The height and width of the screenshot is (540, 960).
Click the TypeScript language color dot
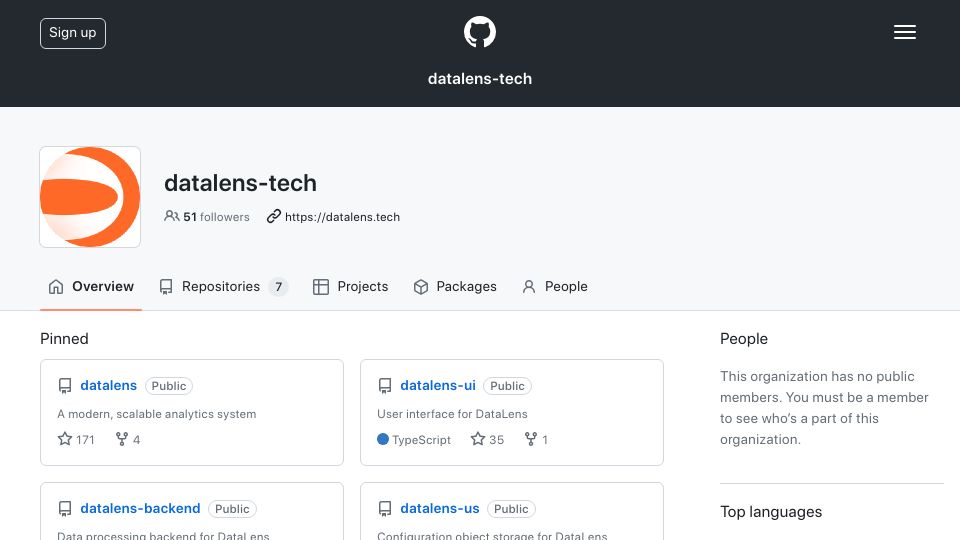[383, 439]
